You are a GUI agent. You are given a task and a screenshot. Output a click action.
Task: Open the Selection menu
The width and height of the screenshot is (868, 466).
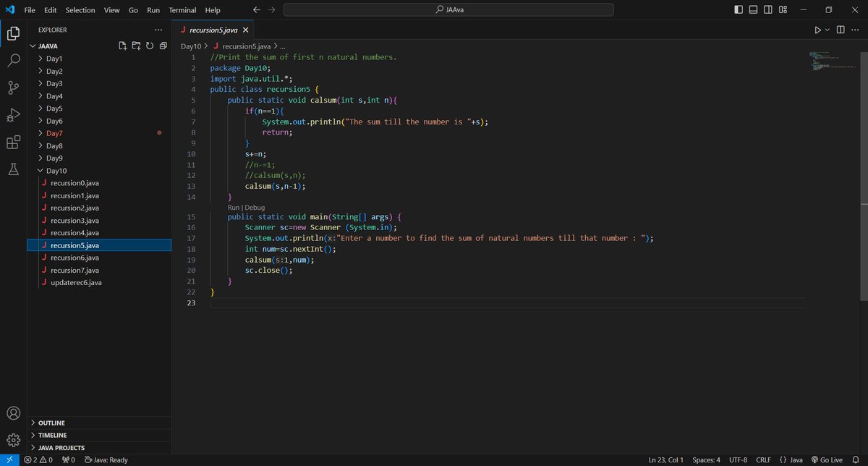pyautogui.click(x=80, y=10)
